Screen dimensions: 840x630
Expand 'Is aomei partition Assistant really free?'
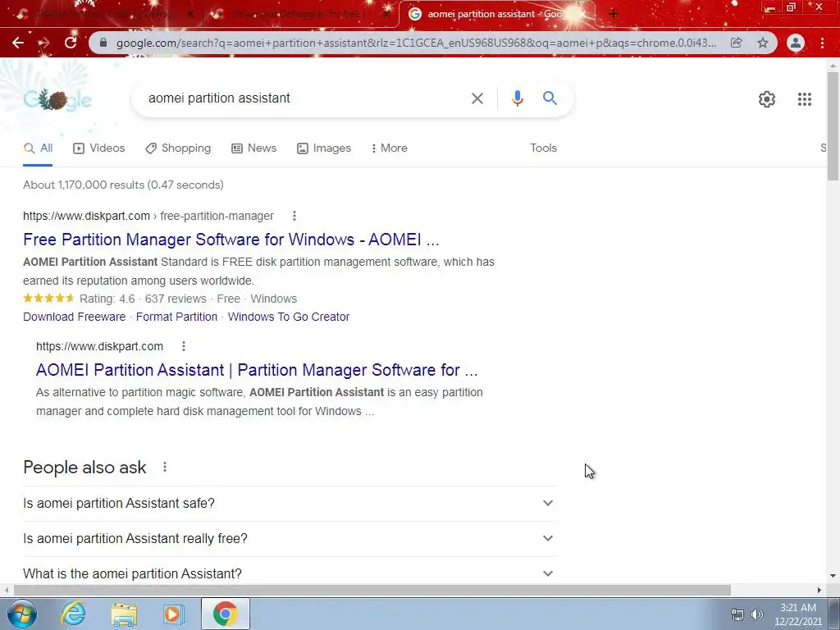tap(290, 538)
